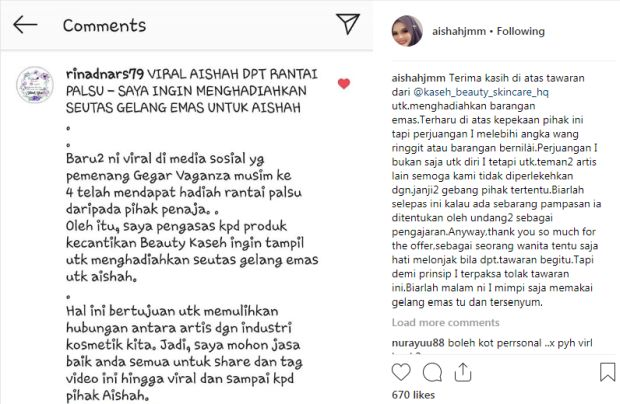620x404 pixels.
Task: View the 670 likes list
Action: click(413, 395)
